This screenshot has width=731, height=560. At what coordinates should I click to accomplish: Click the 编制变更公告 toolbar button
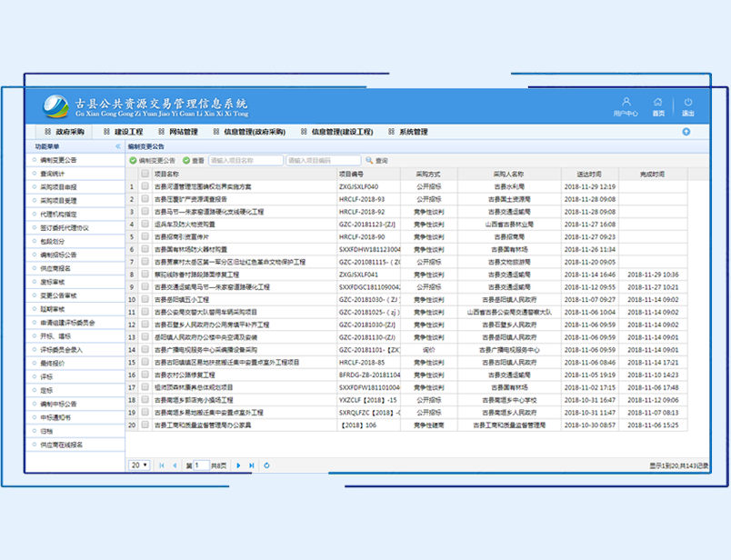click(x=151, y=160)
